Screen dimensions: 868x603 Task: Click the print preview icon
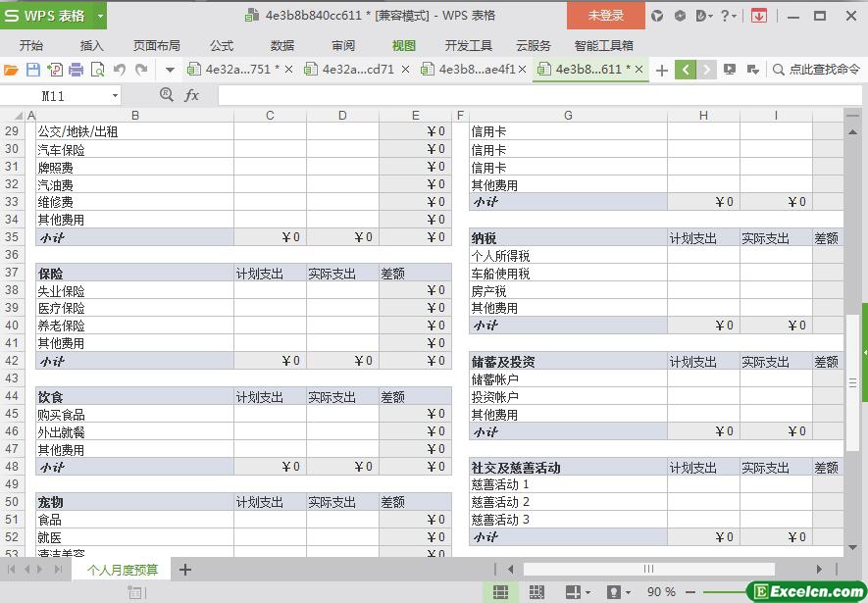97,70
